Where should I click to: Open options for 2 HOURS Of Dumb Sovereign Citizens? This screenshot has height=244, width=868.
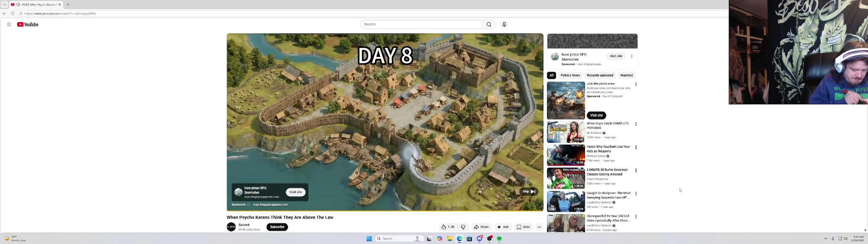pos(636,170)
